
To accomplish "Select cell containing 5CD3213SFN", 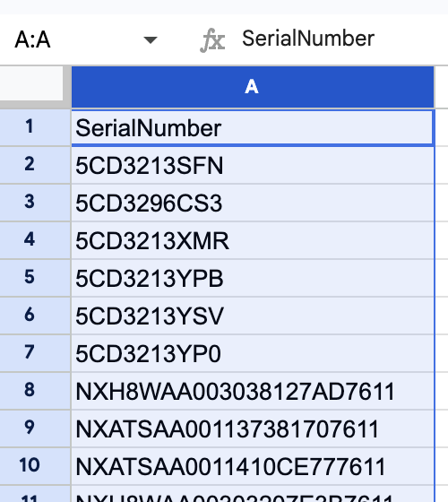I will coord(253,165).
